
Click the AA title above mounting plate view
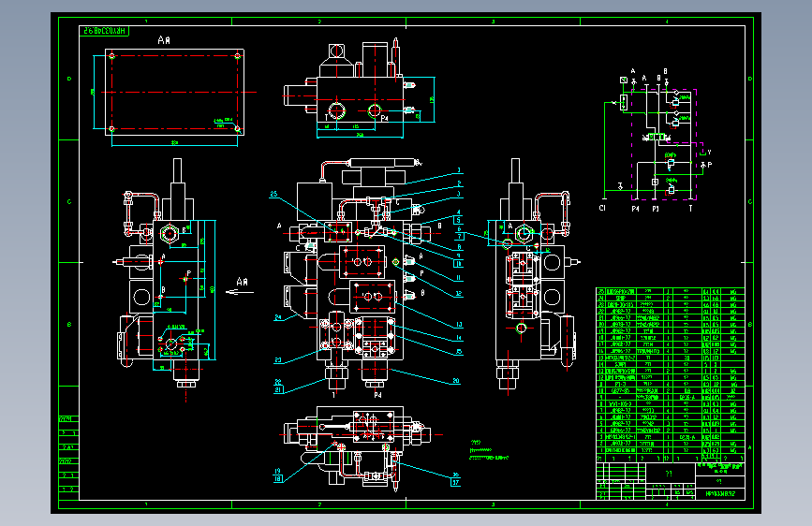point(164,40)
